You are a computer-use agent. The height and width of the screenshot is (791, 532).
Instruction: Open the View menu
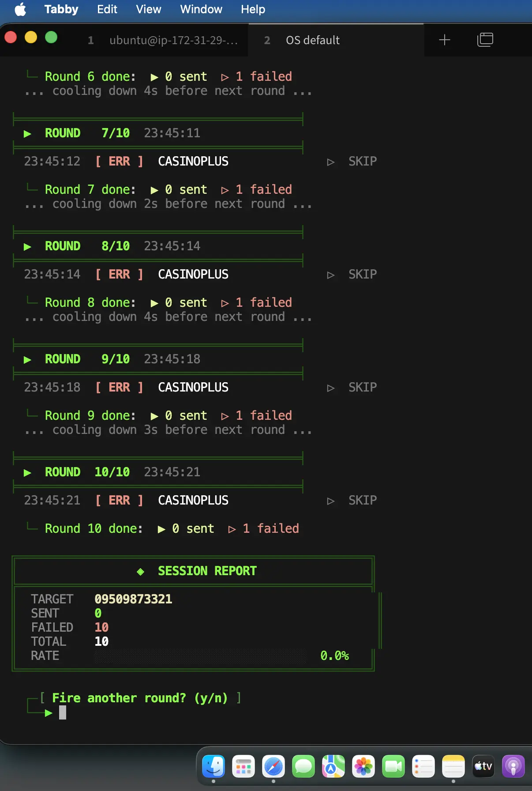pos(149,9)
